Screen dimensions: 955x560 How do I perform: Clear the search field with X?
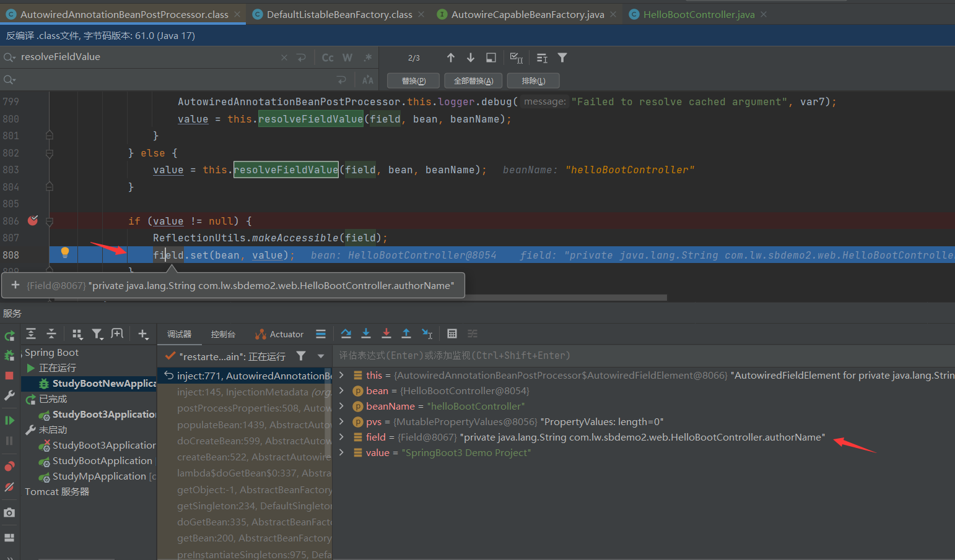click(x=284, y=58)
